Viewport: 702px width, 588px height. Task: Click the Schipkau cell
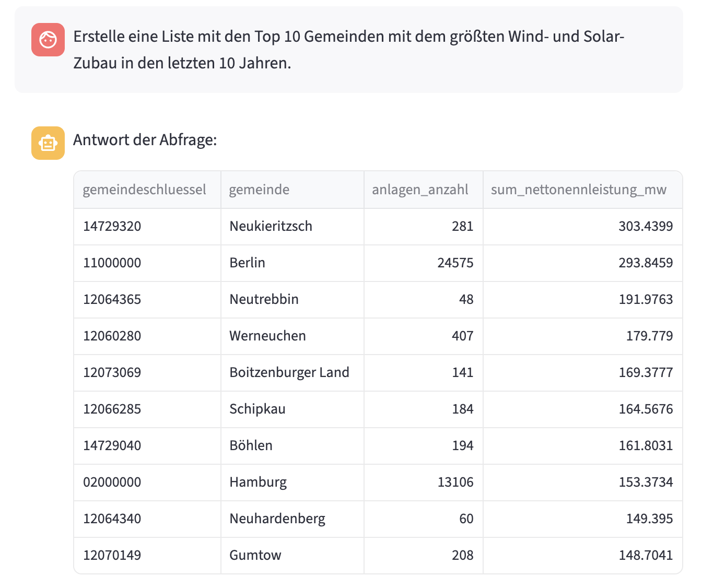[292, 409]
